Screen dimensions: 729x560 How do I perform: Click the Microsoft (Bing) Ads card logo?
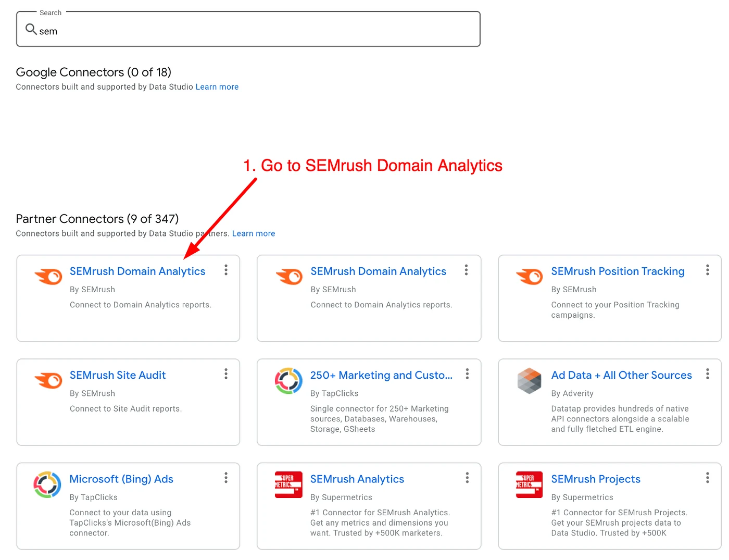point(47,485)
